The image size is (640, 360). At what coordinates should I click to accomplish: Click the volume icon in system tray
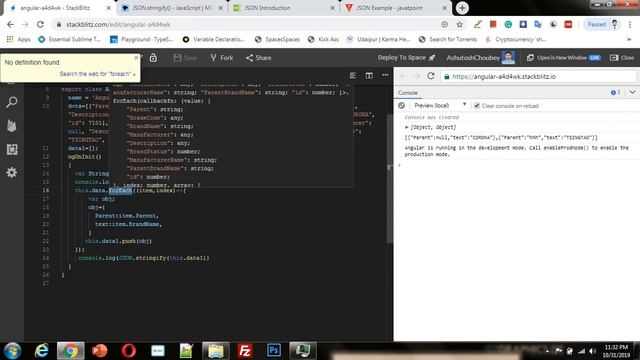(x=593, y=351)
